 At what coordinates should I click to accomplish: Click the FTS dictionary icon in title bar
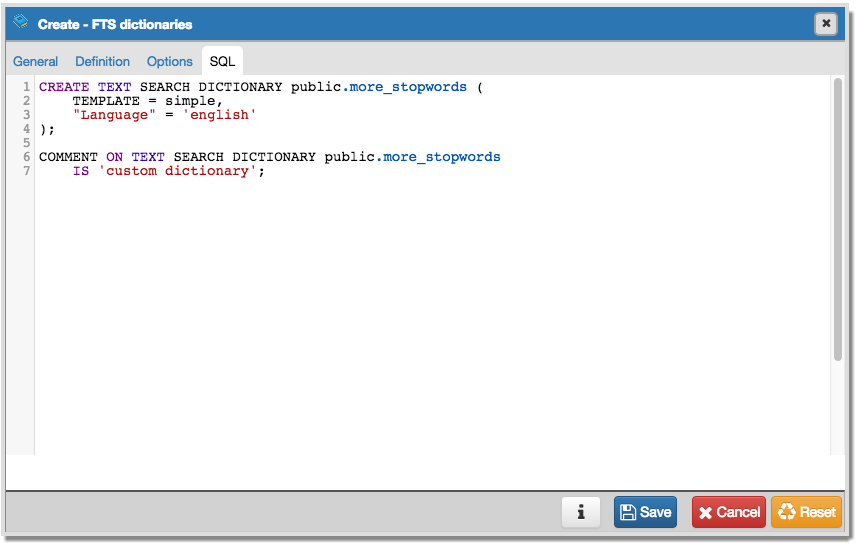[x=20, y=22]
